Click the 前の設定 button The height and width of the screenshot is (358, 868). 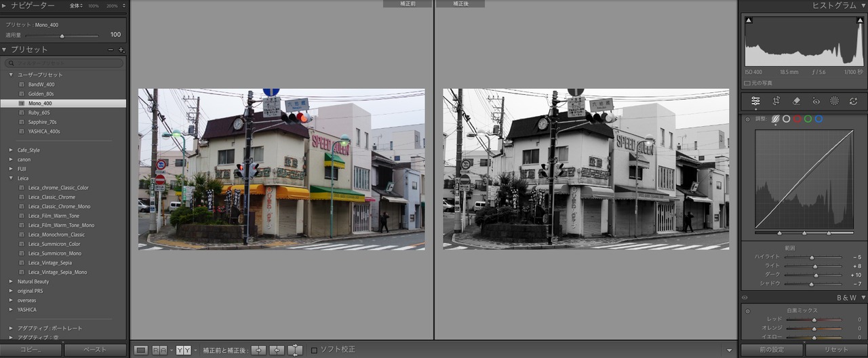772,350
